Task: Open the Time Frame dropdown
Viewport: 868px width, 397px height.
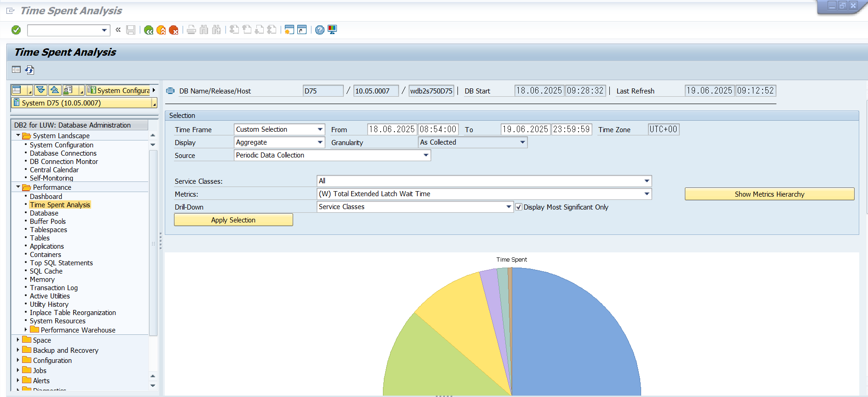Action: point(320,129)
